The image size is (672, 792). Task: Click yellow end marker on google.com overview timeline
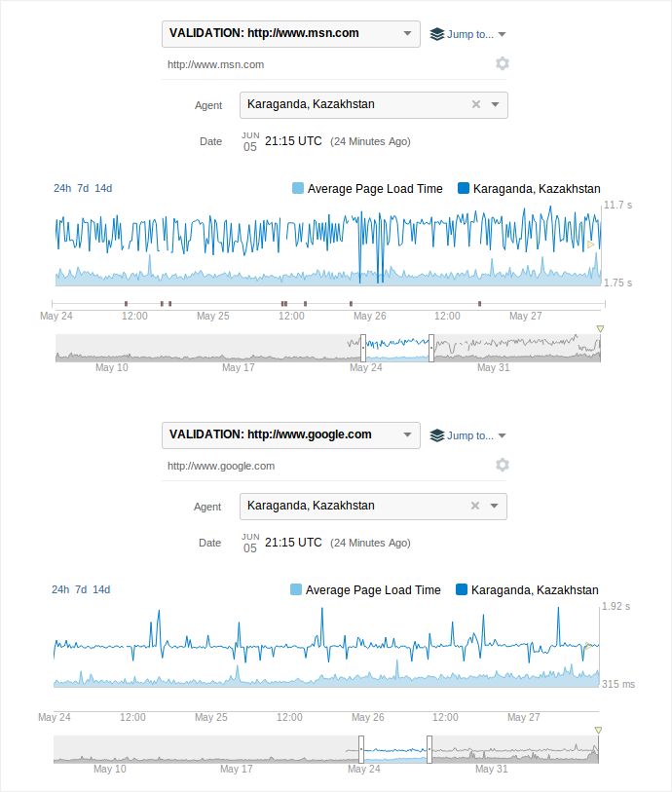598,730
